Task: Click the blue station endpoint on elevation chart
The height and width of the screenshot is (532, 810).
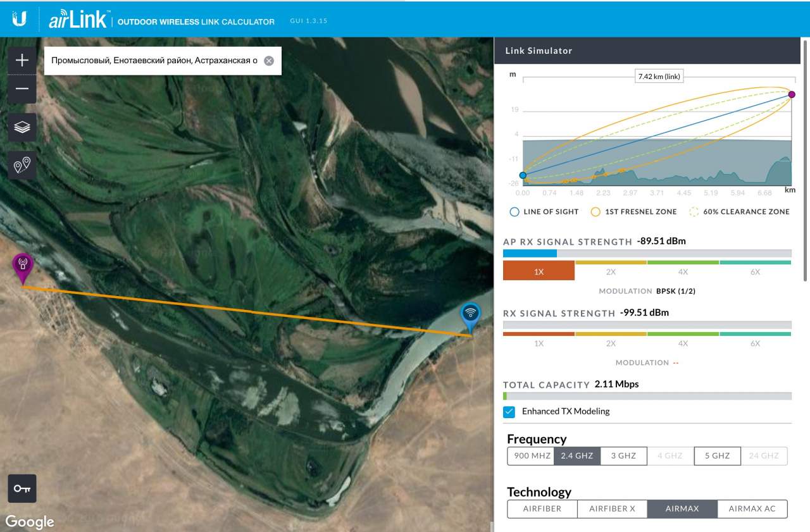Action: [x=523, y=175]
